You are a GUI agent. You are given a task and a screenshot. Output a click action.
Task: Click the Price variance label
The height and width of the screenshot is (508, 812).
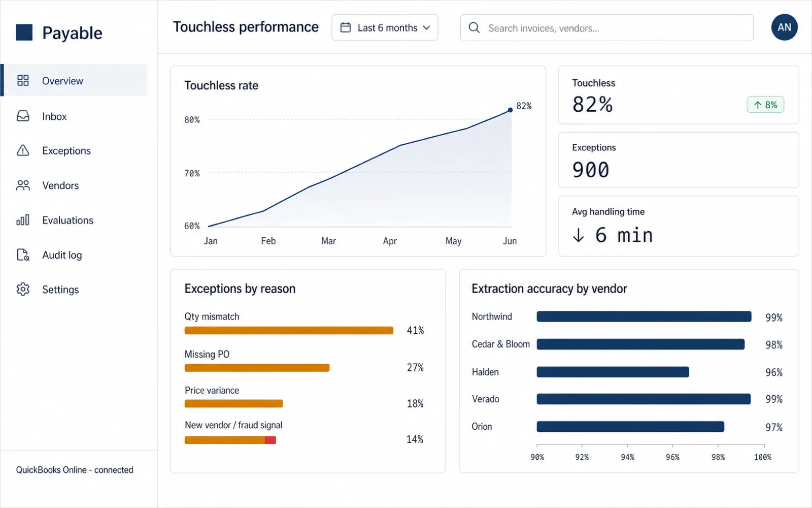coord(212,390)
